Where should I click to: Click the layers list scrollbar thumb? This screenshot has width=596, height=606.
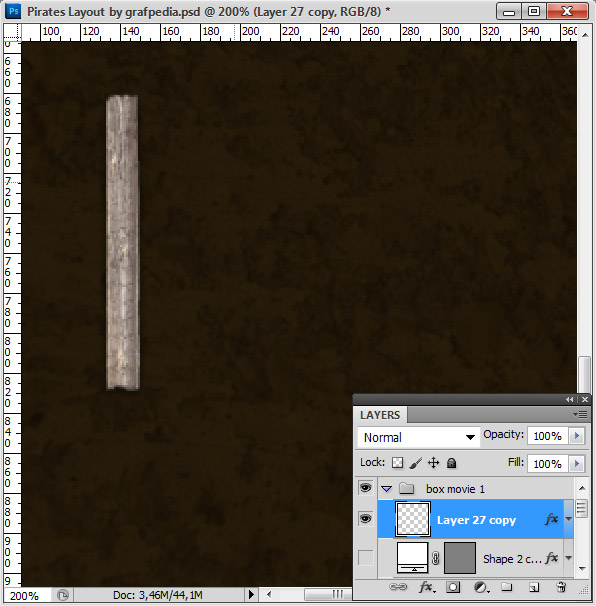click(x=581, y=508)
